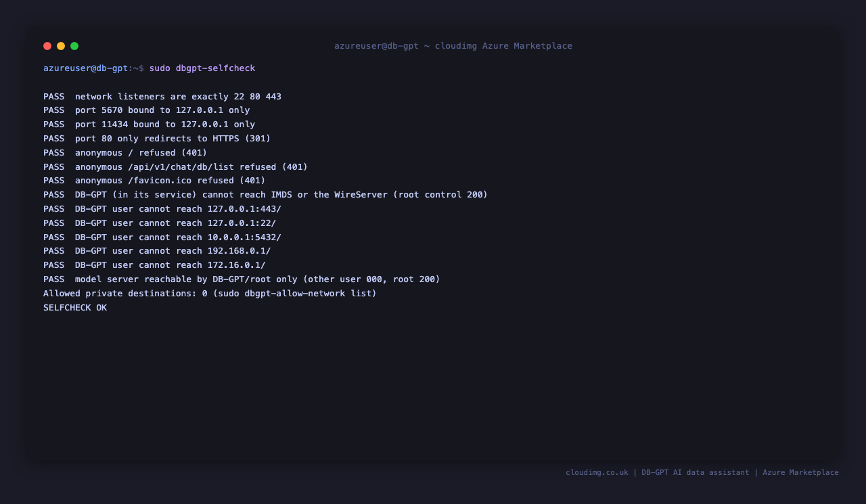
Task: Click the 'port 11434 bound to 127.0.0.1 only' line
Action: click(x=150, y=124)
